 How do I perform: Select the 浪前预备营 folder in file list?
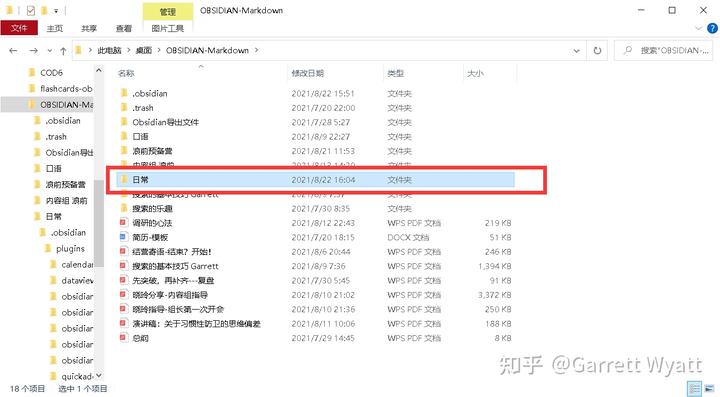315,151
